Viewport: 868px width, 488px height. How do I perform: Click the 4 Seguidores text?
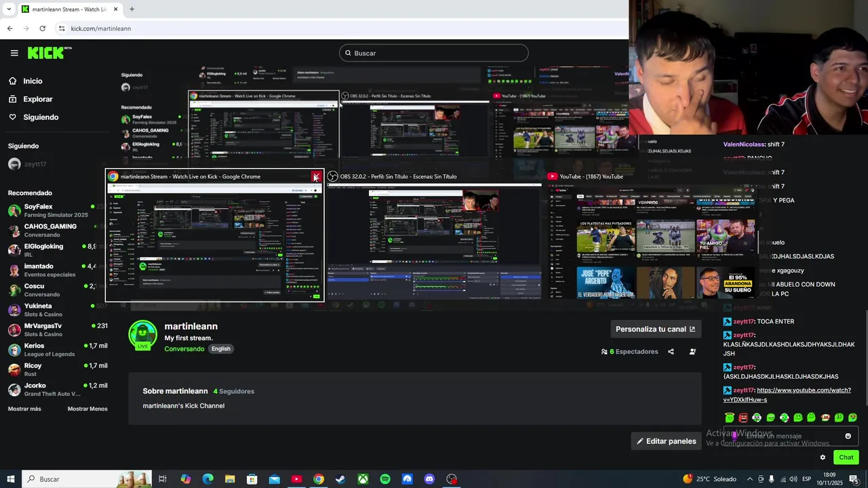click(x=233, y=391)
